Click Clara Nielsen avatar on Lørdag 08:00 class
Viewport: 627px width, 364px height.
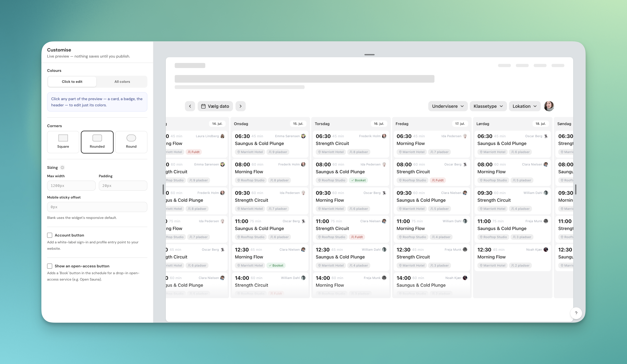pos(546,164)
